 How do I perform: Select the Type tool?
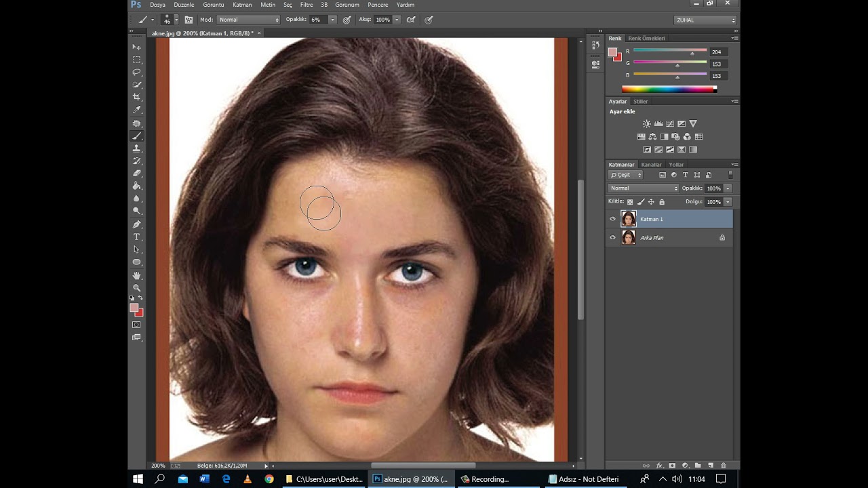136,237
